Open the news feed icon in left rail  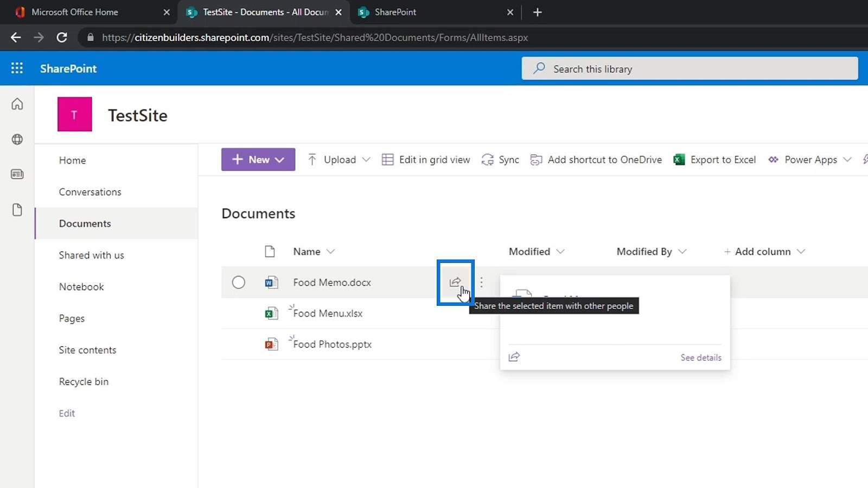tap(17, 174)
